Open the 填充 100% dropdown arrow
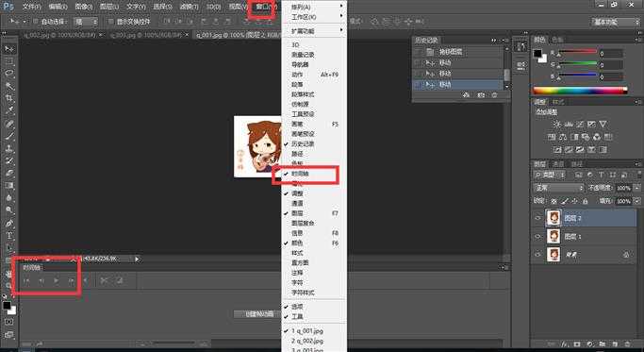The image size is (644, 352). pos(636,201)
